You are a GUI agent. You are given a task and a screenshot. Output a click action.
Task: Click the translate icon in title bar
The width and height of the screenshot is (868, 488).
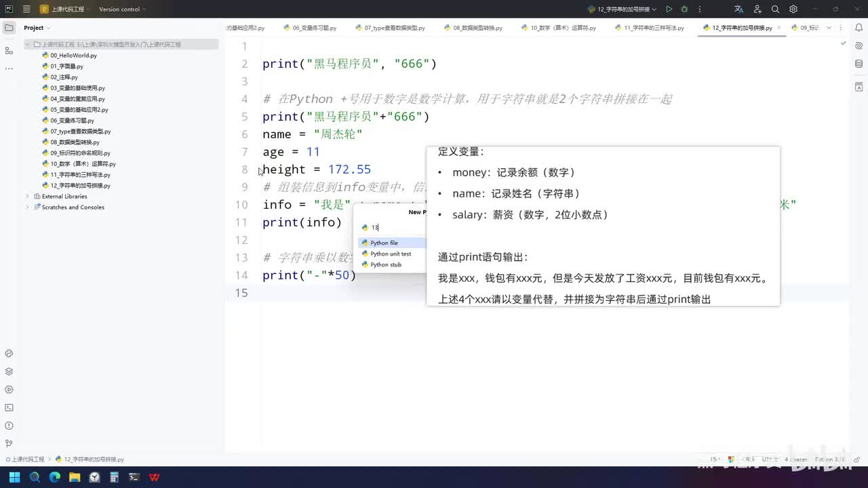(x=738, y=9)
